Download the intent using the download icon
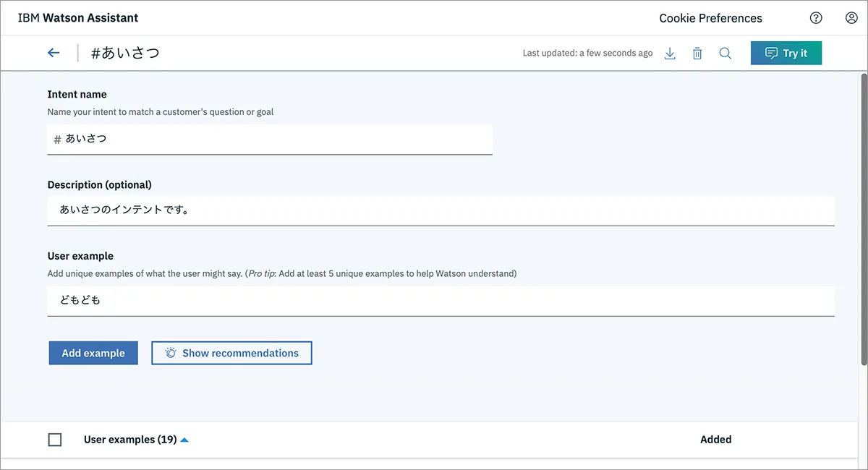 click(x=670, y=54)
